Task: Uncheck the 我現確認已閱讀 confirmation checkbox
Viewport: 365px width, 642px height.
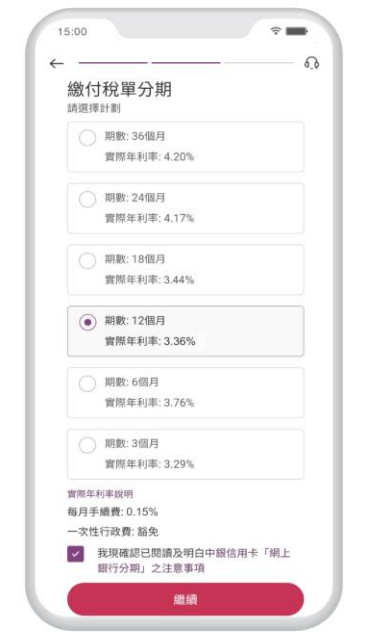Action: 75,554
